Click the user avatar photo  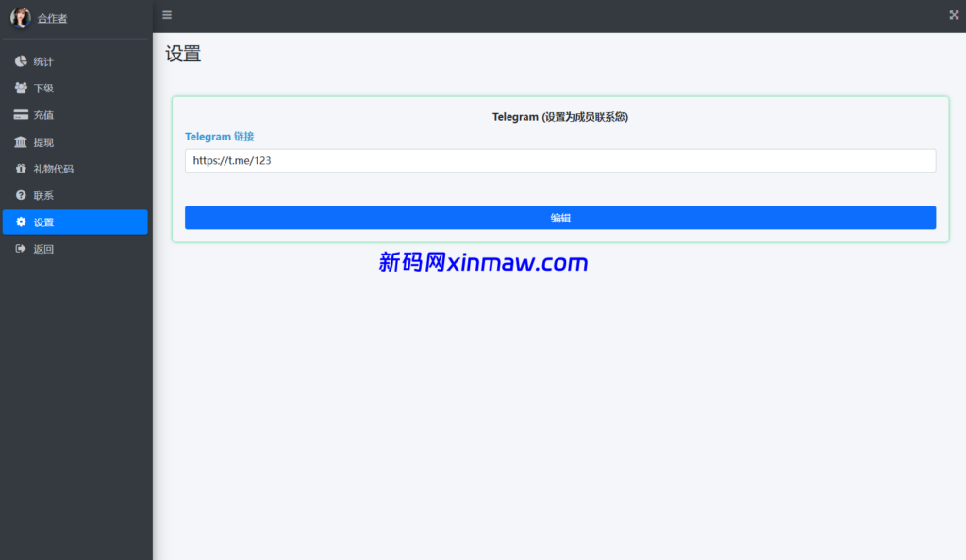click(20, 18)
